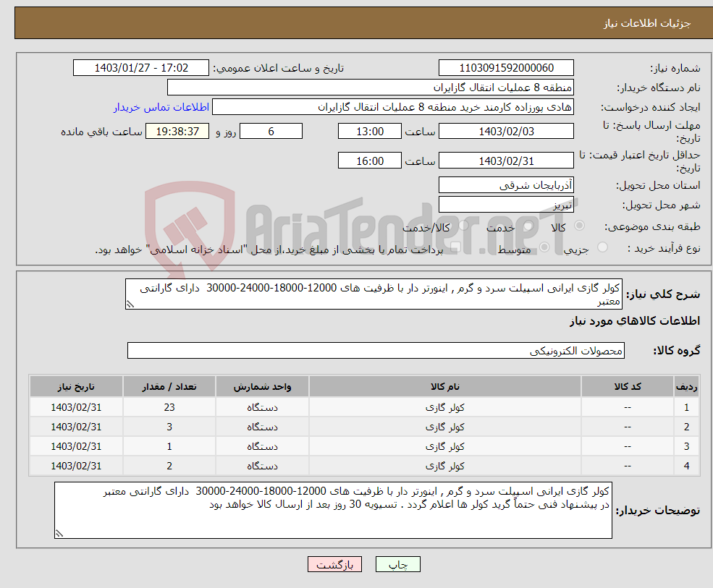Click the general need description textarea
The image size is (713, 588).
click(x=374, y=294)
